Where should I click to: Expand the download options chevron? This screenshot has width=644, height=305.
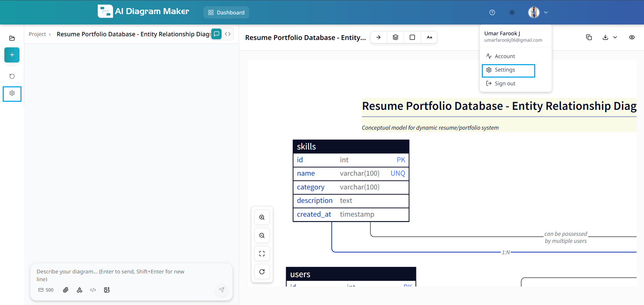[x=615, y=37]
